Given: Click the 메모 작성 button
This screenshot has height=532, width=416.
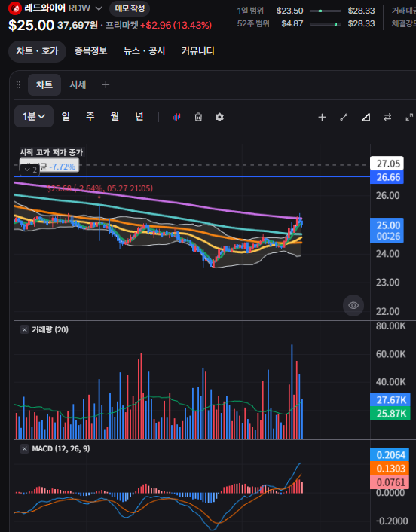Looking at the screenshot, I should [x=130, y=8].
